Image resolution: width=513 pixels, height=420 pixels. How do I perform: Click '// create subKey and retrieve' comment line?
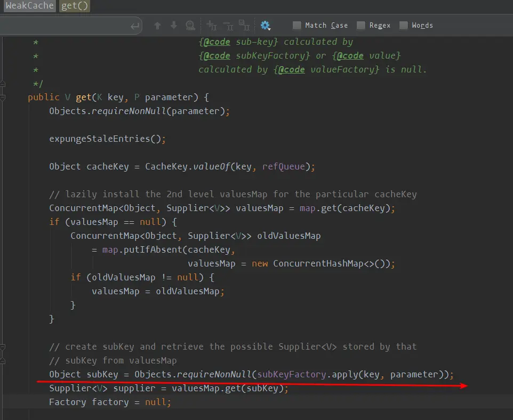pos(233,347)
